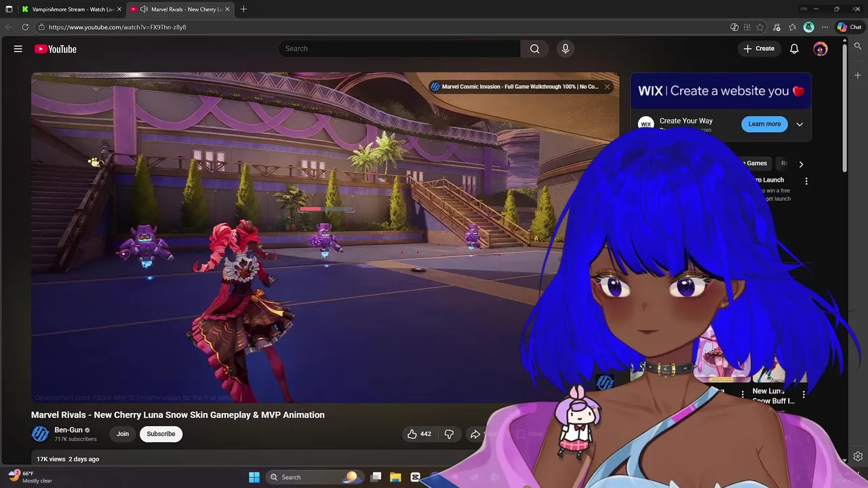Viewport: 868px width, 488px height.
Task: Select the Games category chip
Action: (x=756, y=163)
